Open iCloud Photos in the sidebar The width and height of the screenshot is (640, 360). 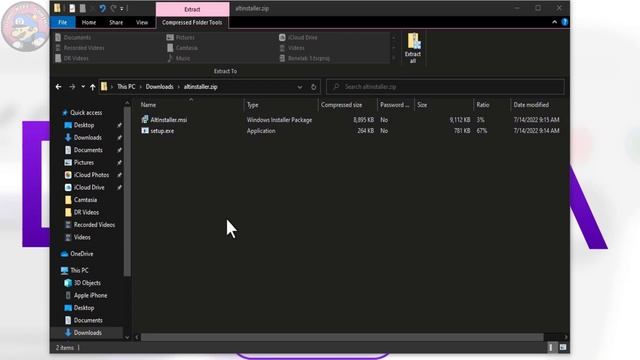pyautogui.click(x=91, y=175)
